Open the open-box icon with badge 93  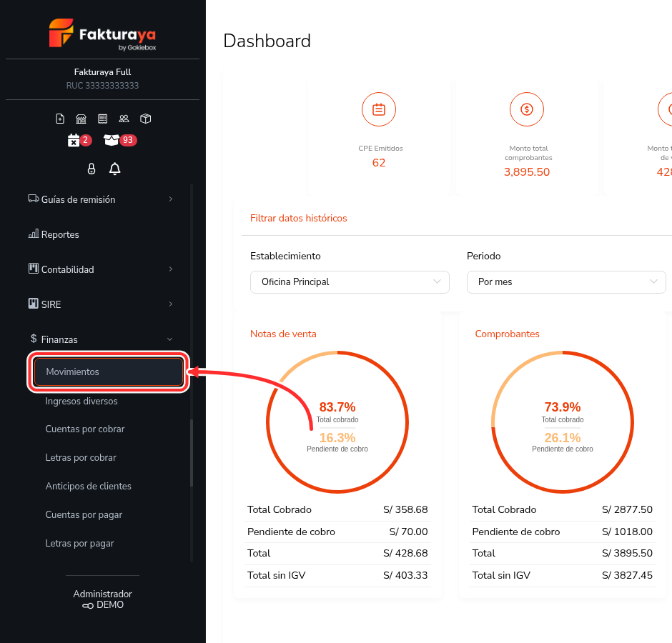(x=120, y=140)
